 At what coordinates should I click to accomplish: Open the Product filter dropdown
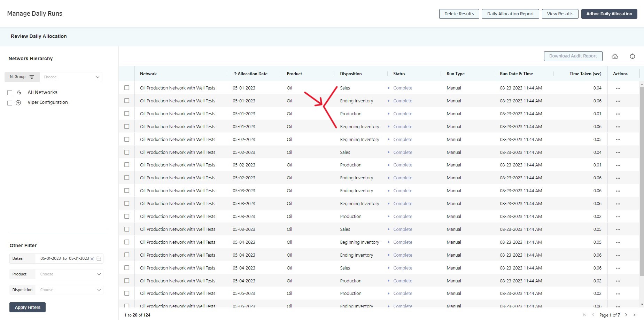point(69,274)
